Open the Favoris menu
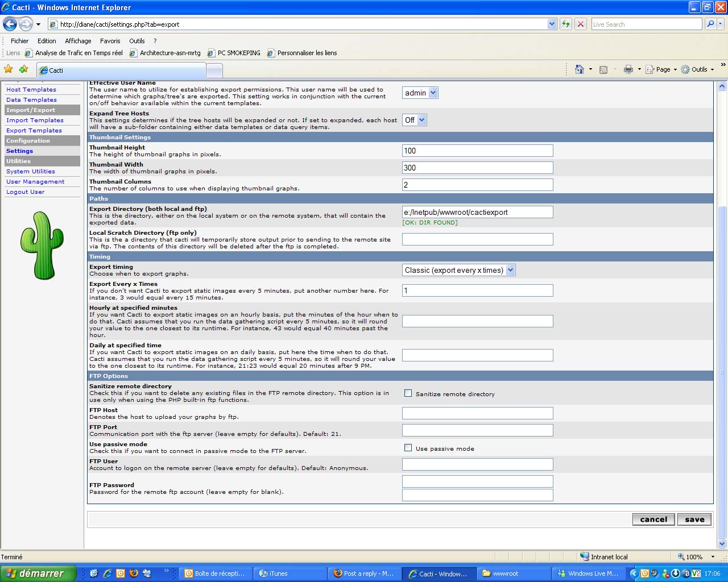Screen dimensions: 728x582 (x=110, y=41)
